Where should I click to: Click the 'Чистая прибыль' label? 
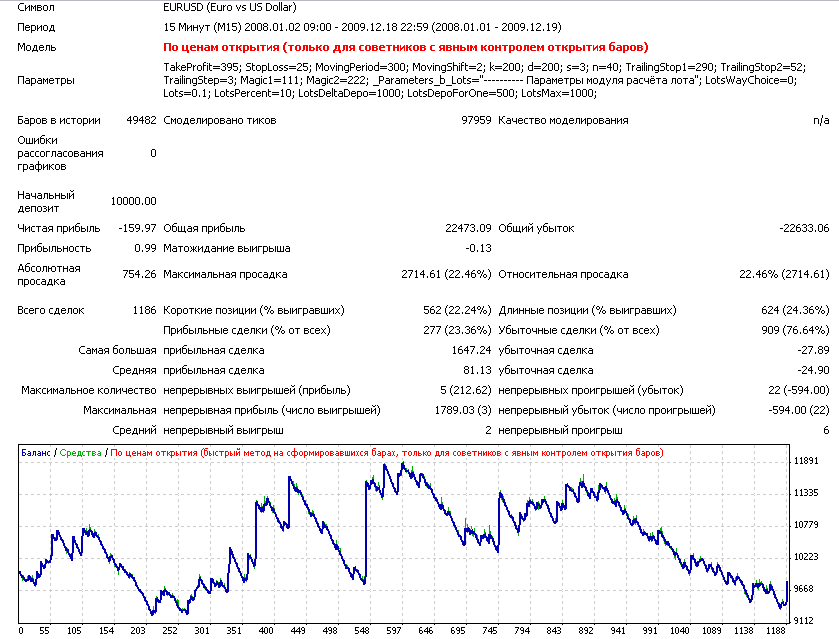(59, 229)
